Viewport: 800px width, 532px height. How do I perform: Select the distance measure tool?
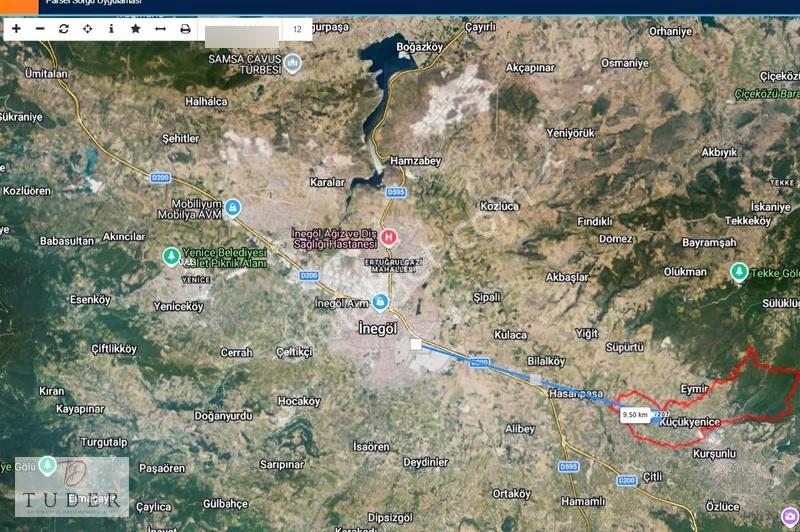coord(160,29)
